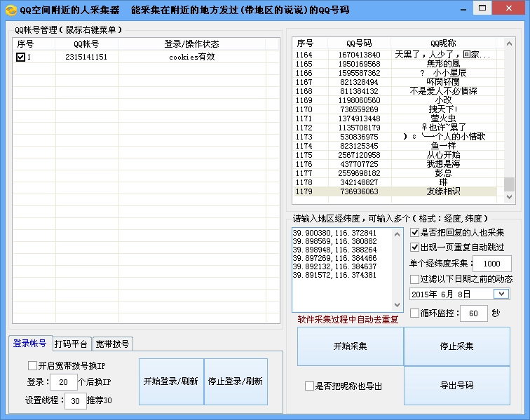
Task: Uncheck account row 1 checkbox
Action: coord(20,57)
